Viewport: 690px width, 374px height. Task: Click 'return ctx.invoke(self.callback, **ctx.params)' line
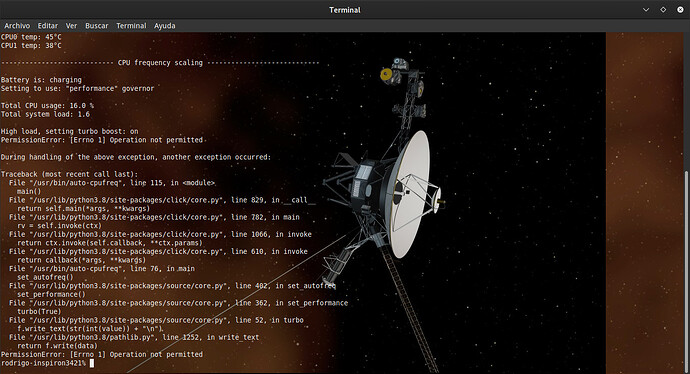(x=110, y=243)
